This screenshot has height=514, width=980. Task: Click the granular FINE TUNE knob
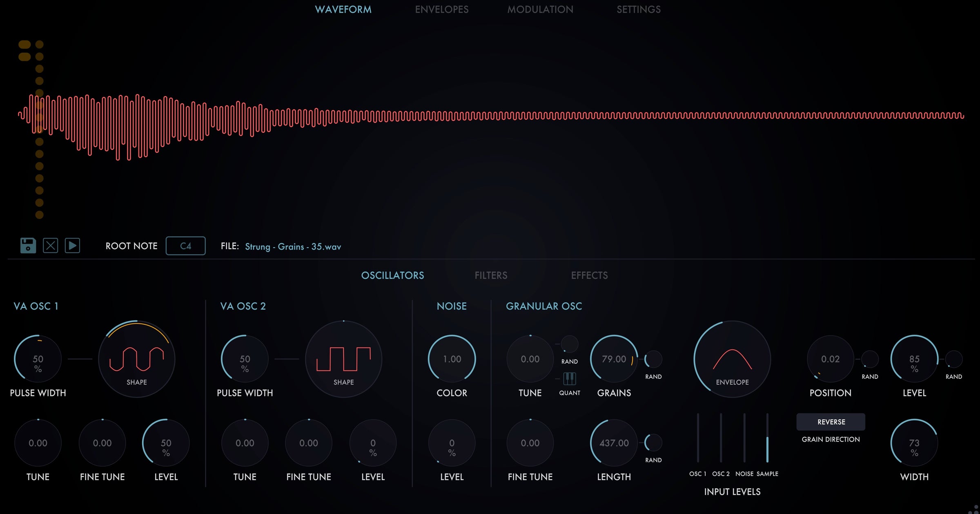530,443
